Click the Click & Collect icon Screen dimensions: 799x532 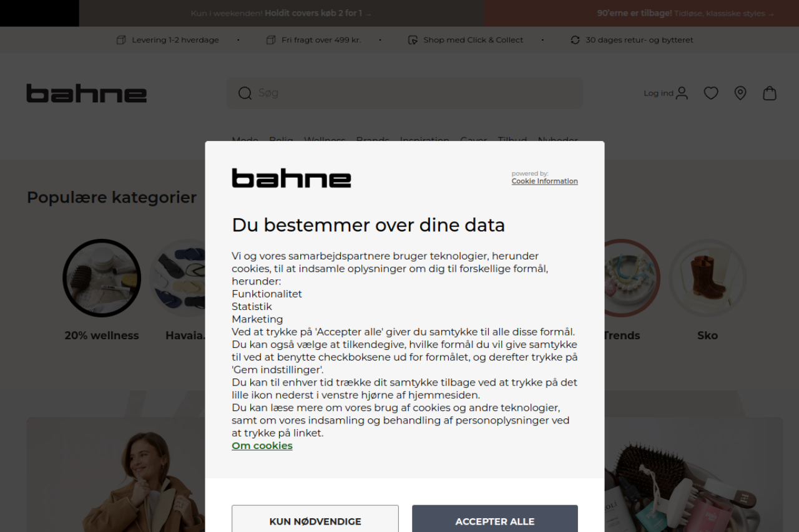(x=413, y=40)
